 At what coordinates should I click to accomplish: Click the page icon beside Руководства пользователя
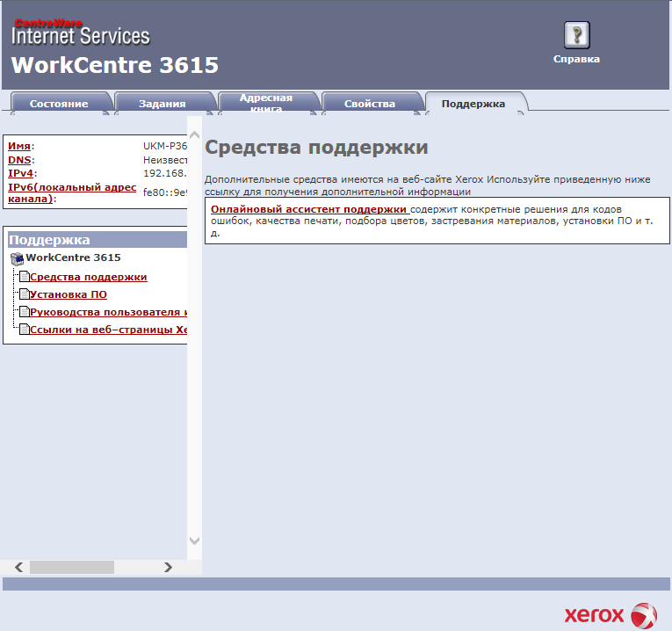pyautogui.click(x=25, y=312)
